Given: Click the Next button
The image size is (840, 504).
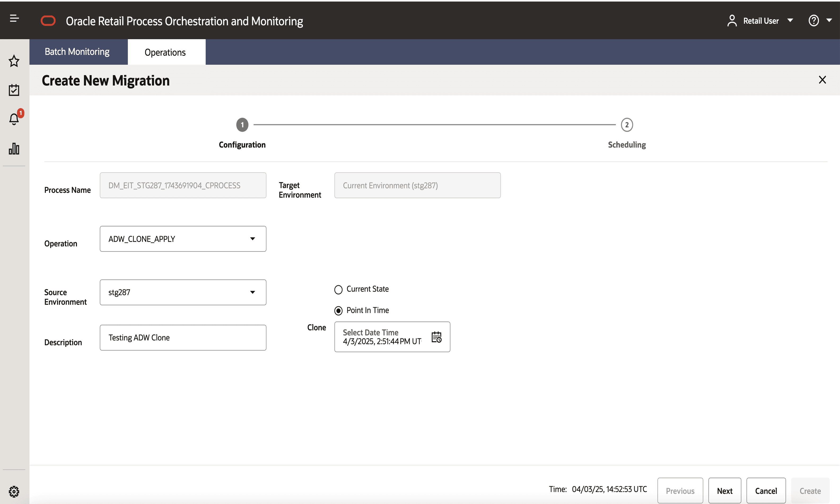Looking at the screenshot, I should point(724,491).
